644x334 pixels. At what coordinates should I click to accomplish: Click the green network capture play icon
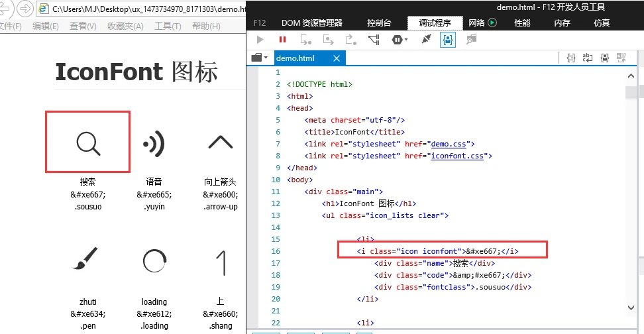pyautogui.click(x=492, y=23)
